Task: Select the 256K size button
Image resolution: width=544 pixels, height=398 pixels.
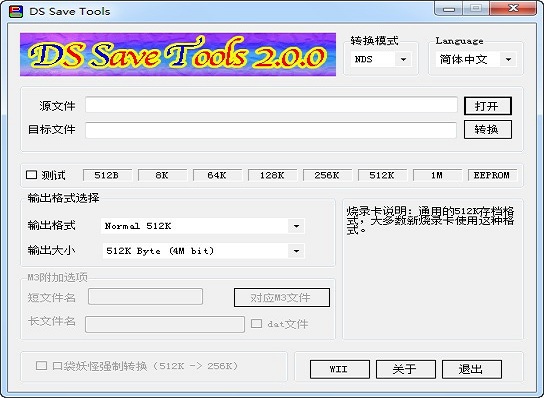Action: 328,175
